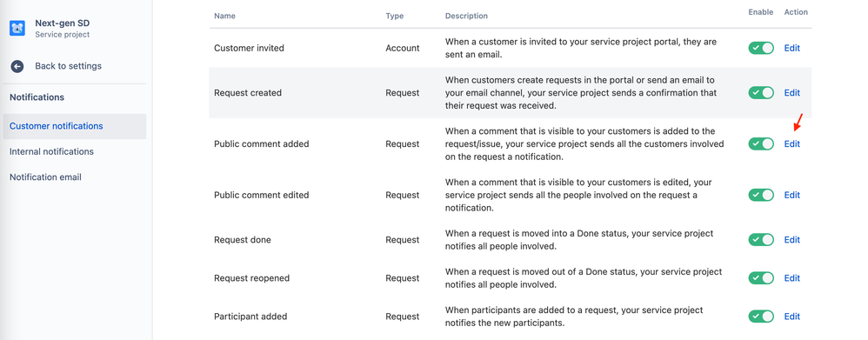Screen dimensions: 868x340
Task: Toggle the Request reopened notification switch
Action: pos(761,278)
